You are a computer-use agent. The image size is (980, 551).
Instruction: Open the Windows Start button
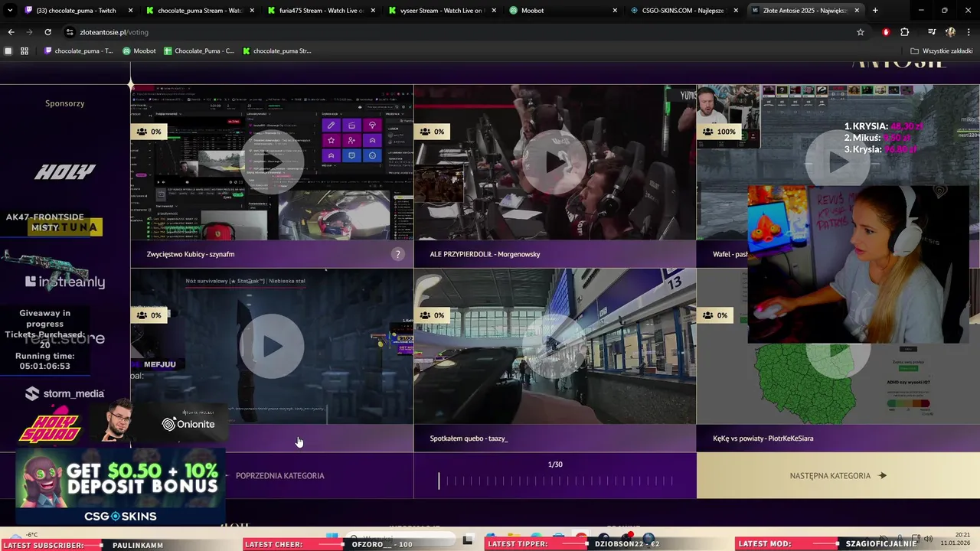click(x=332, y=539)
